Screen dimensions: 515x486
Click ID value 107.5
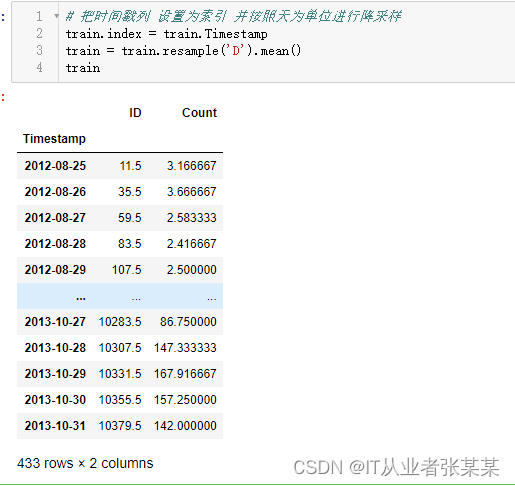click(127, 270)
